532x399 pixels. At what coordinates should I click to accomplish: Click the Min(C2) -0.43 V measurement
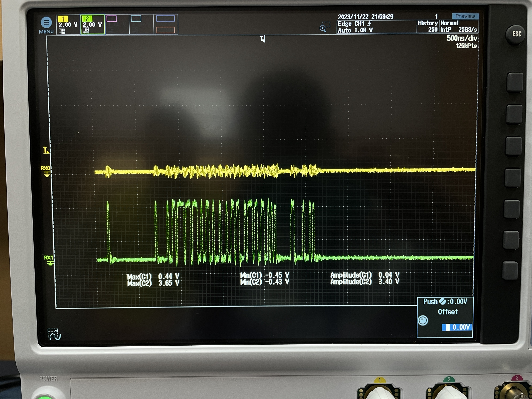click(x=265, y=282)
